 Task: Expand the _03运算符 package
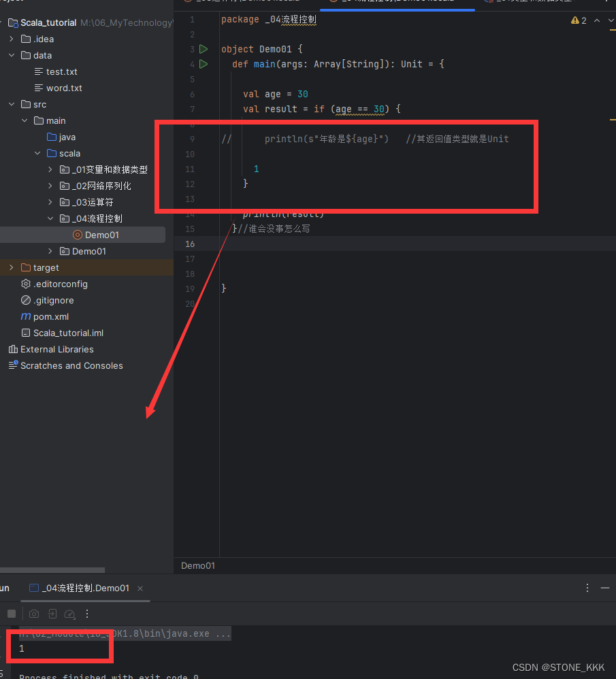point(50,202)
